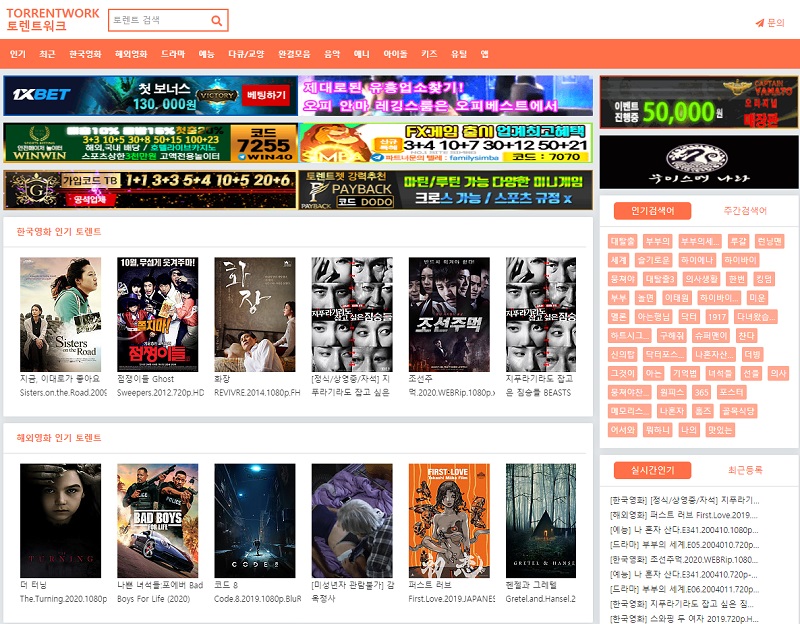Open 스와핑 두 여자 2019.720p entry
Screen dimensions: 800x624
684,619
